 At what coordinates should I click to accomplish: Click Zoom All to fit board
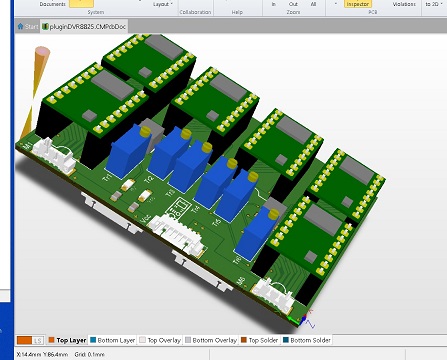(313, 4)
